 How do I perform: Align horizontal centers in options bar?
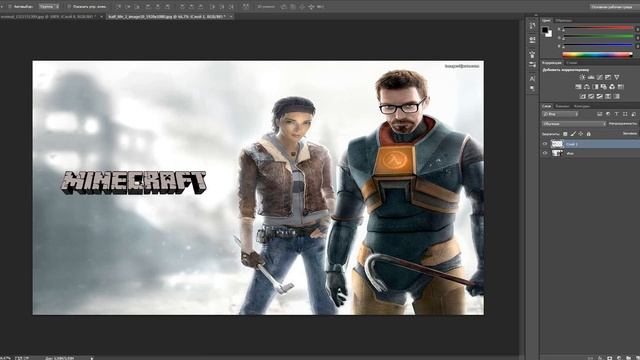click(158, 7)
